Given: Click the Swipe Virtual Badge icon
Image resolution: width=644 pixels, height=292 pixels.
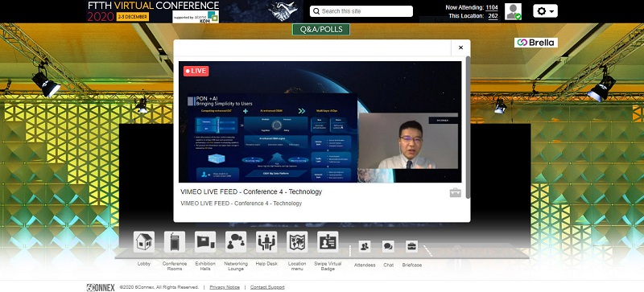Looking at the screenshot, I should [328, 241].
